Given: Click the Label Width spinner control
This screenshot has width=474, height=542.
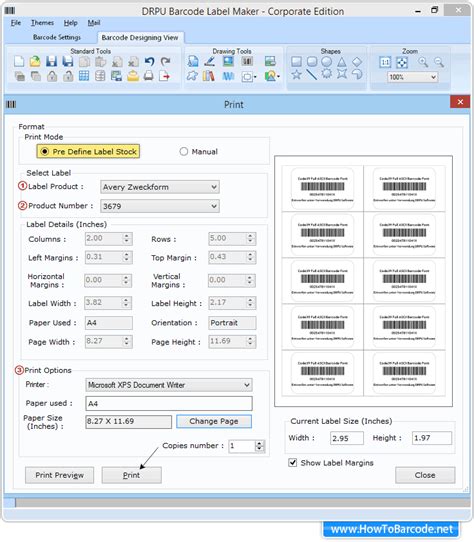Looking at the screenshot, I should click(126, 303).
